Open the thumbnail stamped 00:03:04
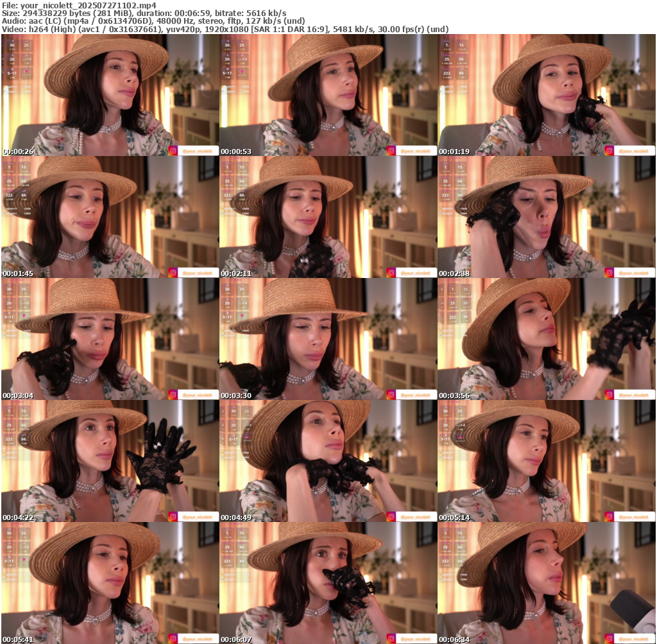 (x=110, y=339)
